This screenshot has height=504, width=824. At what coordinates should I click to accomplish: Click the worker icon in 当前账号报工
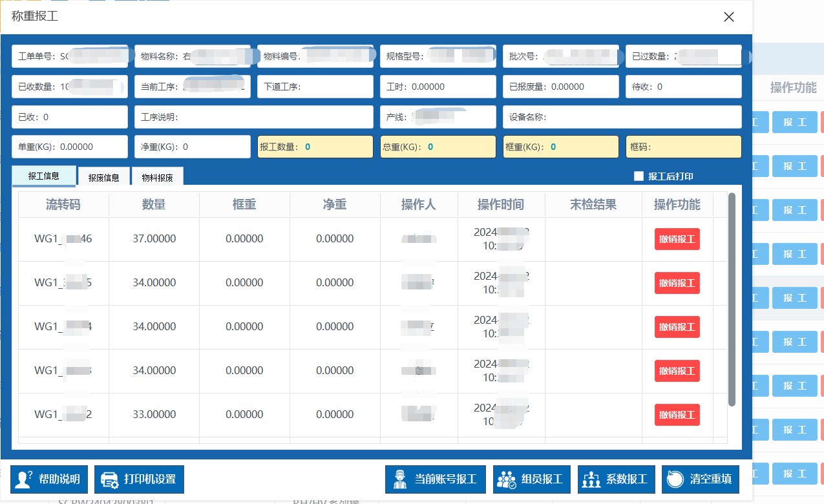click(400, 479)
